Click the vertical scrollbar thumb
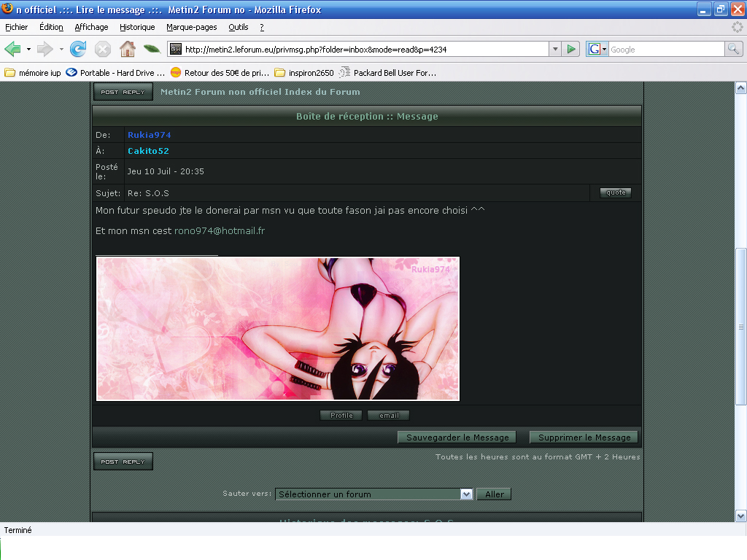 [741, 327]
